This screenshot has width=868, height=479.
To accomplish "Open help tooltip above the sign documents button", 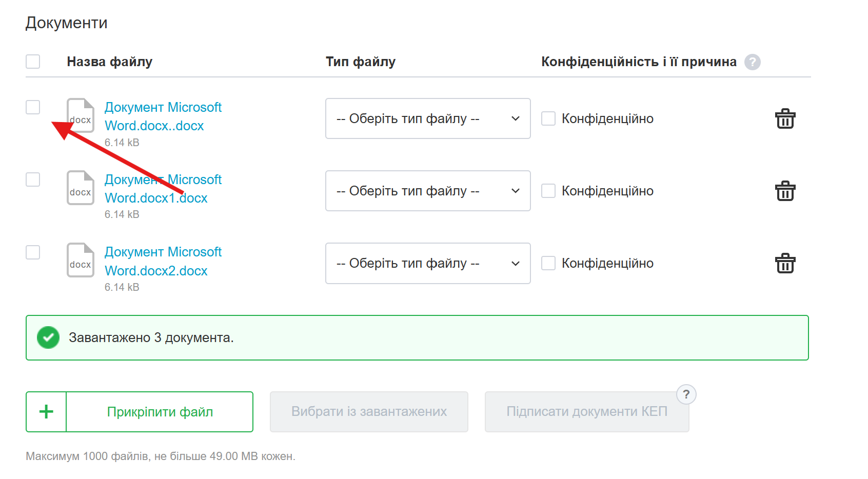I will point(686,395).
